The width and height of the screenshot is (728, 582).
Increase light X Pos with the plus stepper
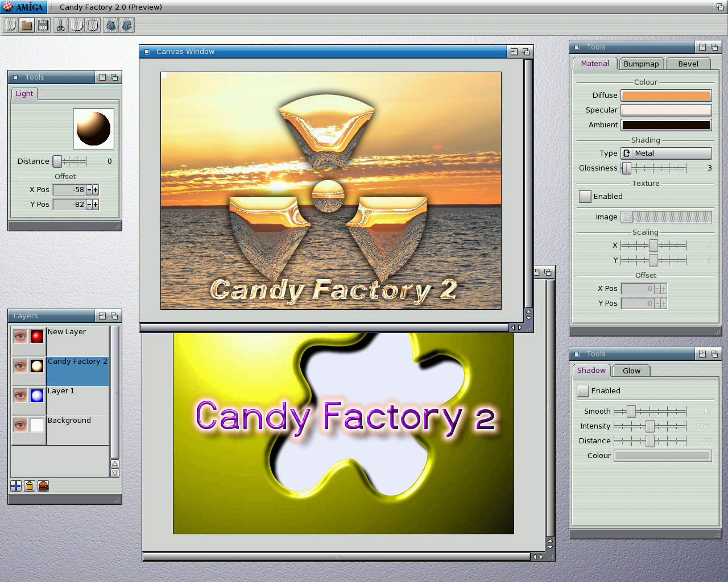coord(96,190)
